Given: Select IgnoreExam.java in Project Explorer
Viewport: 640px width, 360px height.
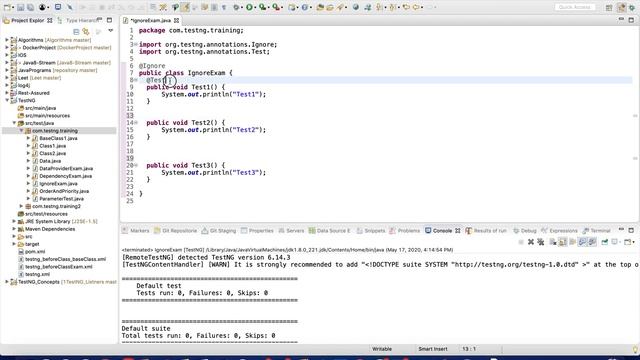Looking at the screenshot, I should 58,184.
